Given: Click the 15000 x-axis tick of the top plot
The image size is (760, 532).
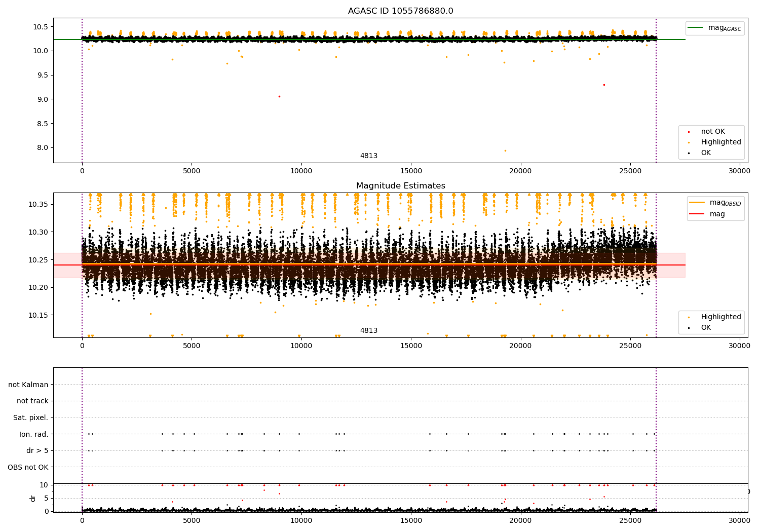Looking at the screenshot, I should 411,171.
